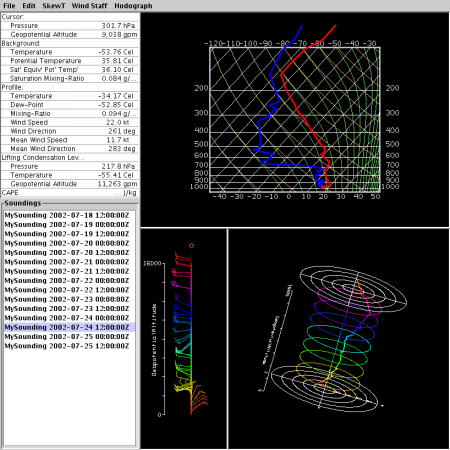The image size is (450, 450).
Task: Click the orange diamond marker above wind staff
Action: [191, 246]
